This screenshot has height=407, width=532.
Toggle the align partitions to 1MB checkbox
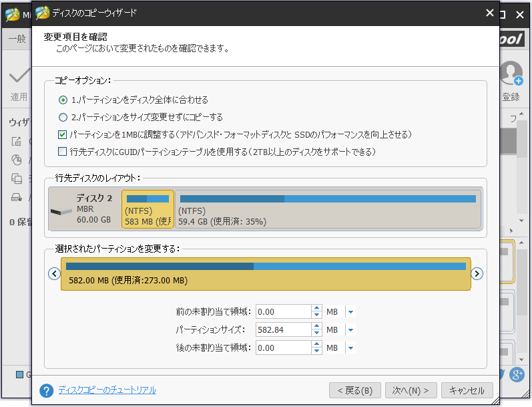pos(63,134)
